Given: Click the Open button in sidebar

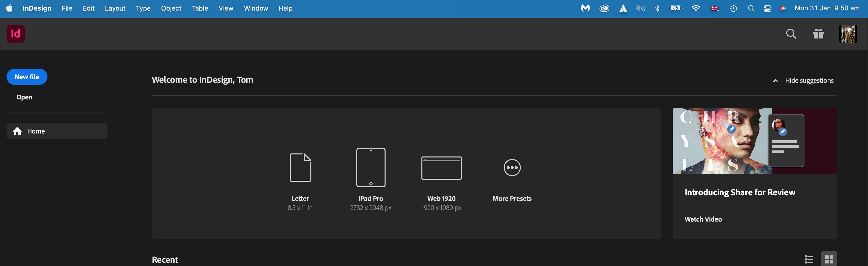Looking at the screenshot, I should (24, 97).
